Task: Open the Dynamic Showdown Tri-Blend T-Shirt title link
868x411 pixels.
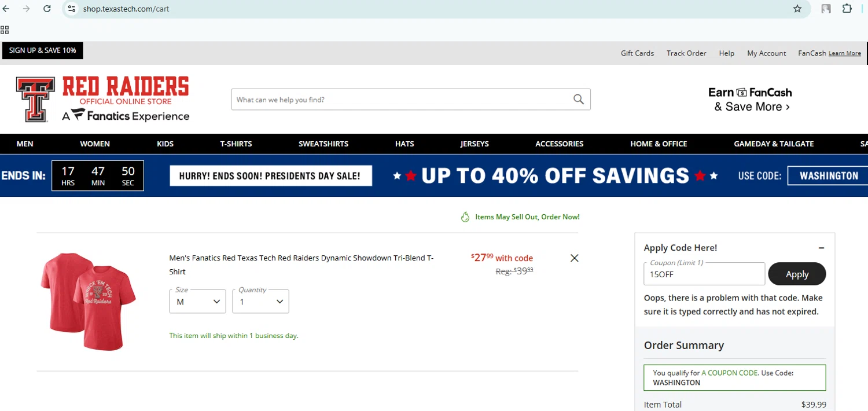Action: [301, 265]
